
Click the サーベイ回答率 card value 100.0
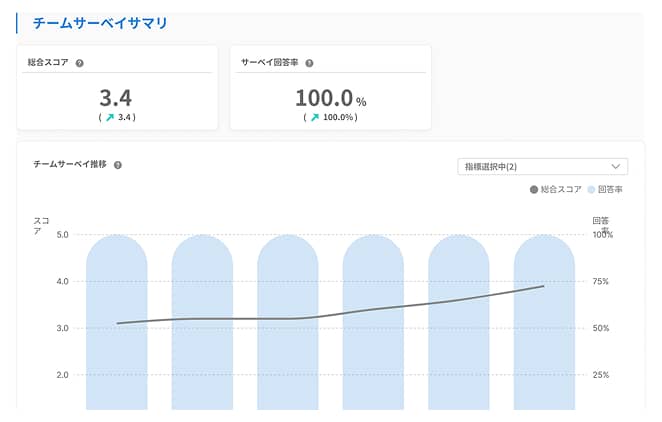[x=324, y=98]
